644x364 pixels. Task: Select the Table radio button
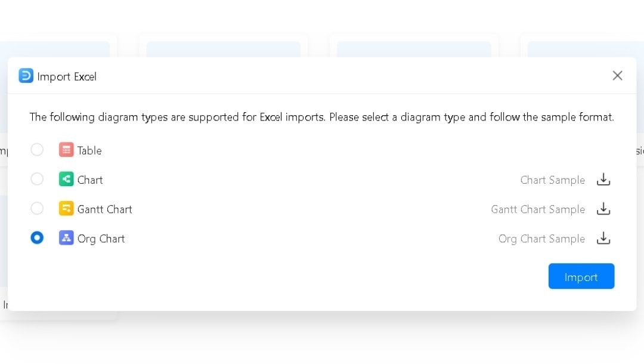coord(37,150)
